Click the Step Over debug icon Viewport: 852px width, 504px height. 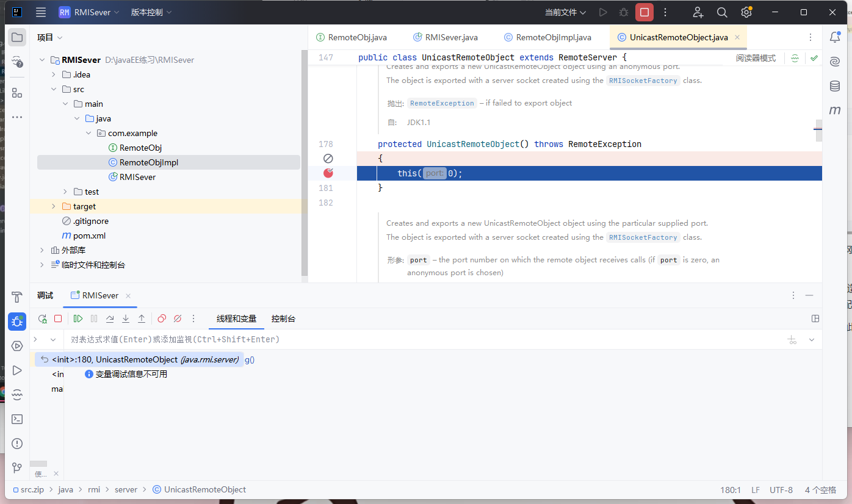click(110, 319)
